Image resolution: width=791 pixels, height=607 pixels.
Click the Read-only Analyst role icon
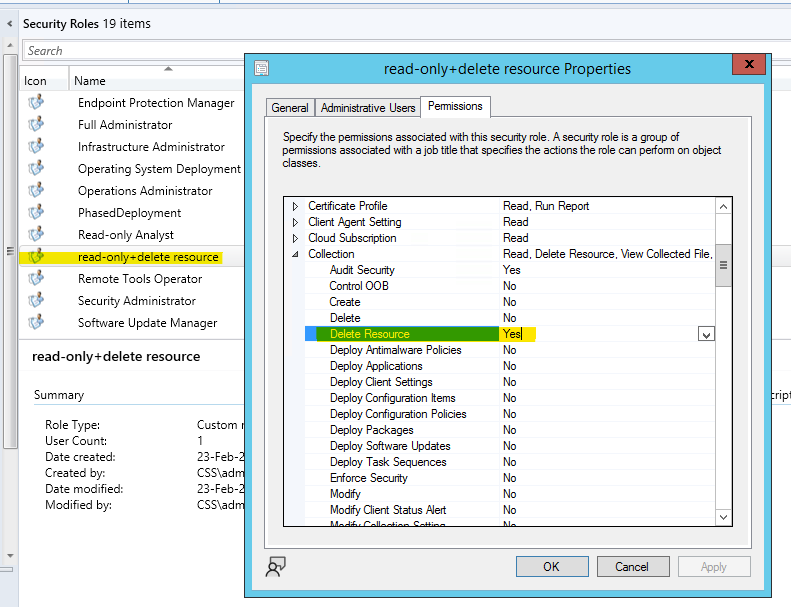pyautogui.click(x=36, y=235)
